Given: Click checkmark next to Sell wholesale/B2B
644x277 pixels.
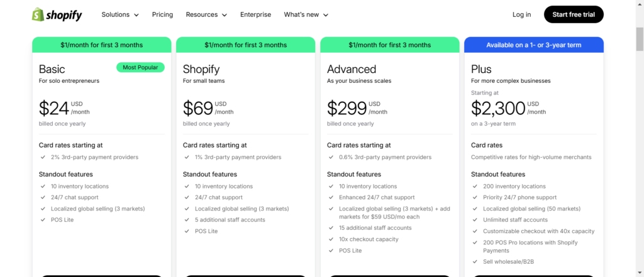Looking at the screenshot, I should pos(475,262).
